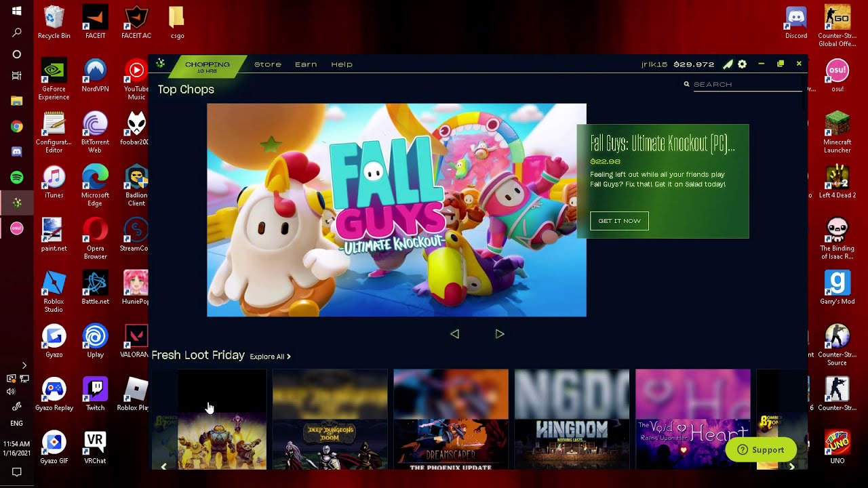This screenshot has width=868, height=488.
Task: Click taskbar Search magnifier
Action: 17,33
